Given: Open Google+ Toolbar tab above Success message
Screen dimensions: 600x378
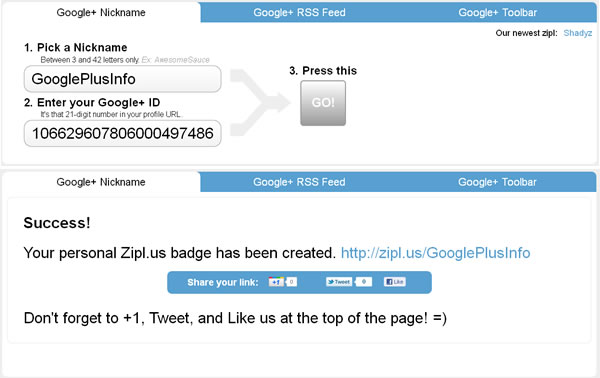Looking at the screenshot, I should (497, 182).
